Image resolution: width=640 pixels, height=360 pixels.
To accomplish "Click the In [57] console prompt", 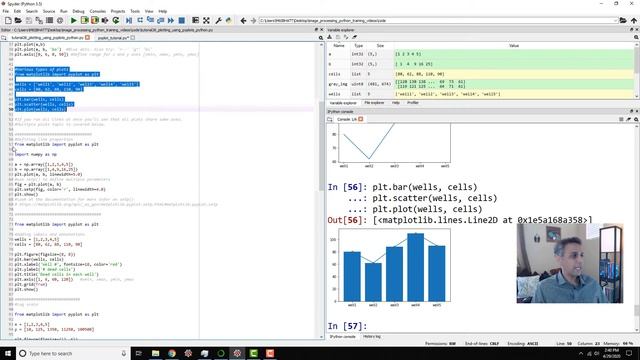I will click(x=347, y=326).
